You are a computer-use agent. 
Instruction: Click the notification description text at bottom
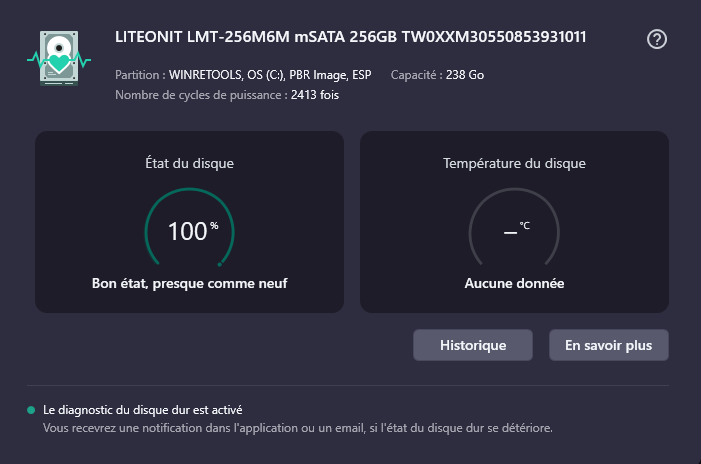(297, 428)
